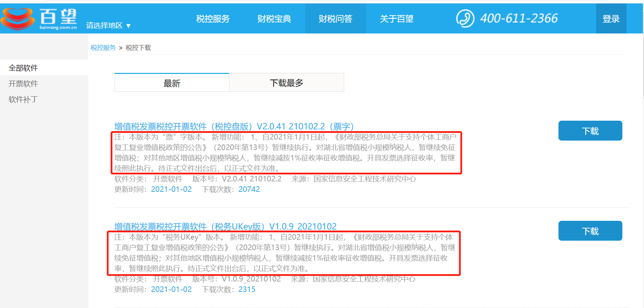Open the 财税问答 navigation item
Image resolution: width=644 pixels, height=308 pixels.
click(x=335, y=19)
